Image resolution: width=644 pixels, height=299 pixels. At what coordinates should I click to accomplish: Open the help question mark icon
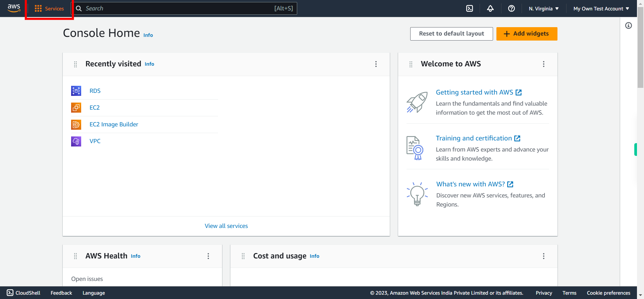(512, 9)
